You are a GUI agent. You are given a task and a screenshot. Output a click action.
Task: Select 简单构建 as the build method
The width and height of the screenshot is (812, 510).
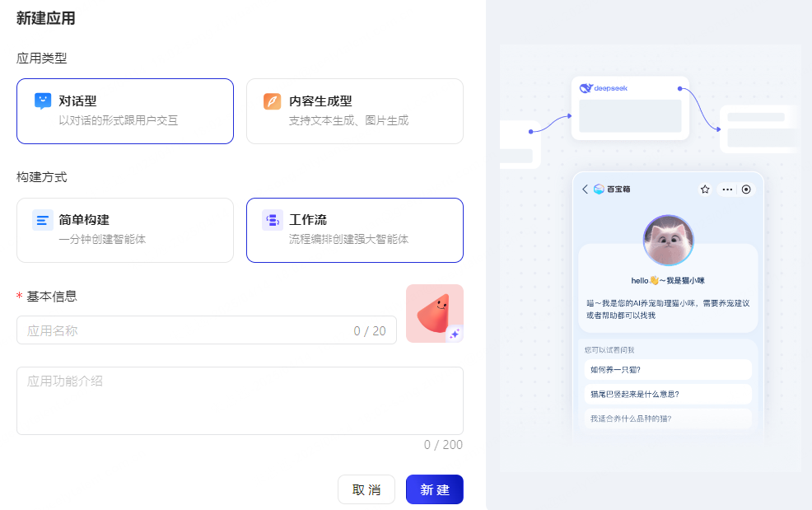tap(125, 230)
